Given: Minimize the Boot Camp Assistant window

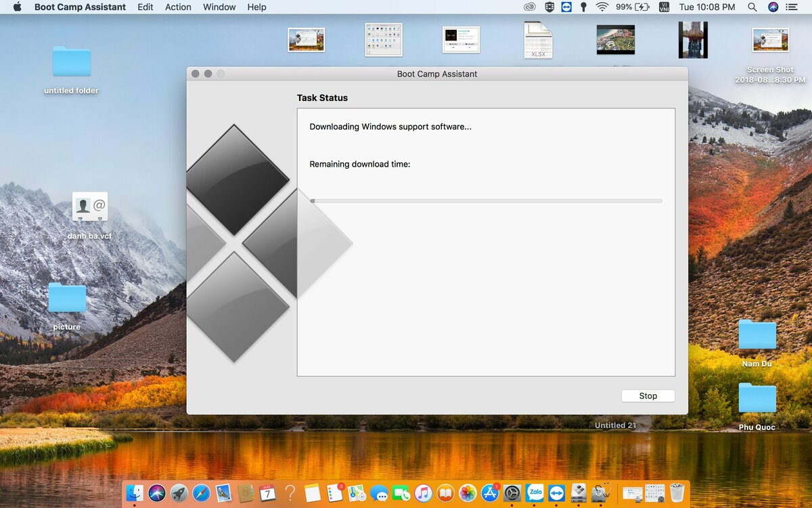Looking at the screenshot, I should [x=208, y=74].
